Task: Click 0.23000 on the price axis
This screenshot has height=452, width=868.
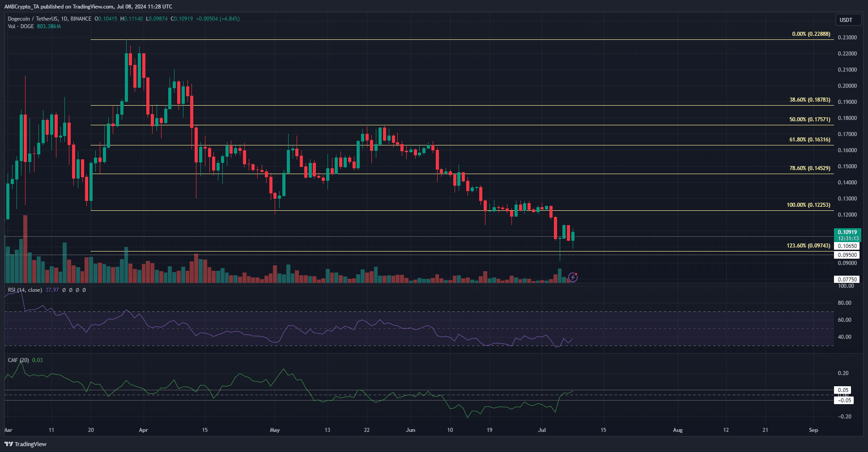Action: coord(847,38)
